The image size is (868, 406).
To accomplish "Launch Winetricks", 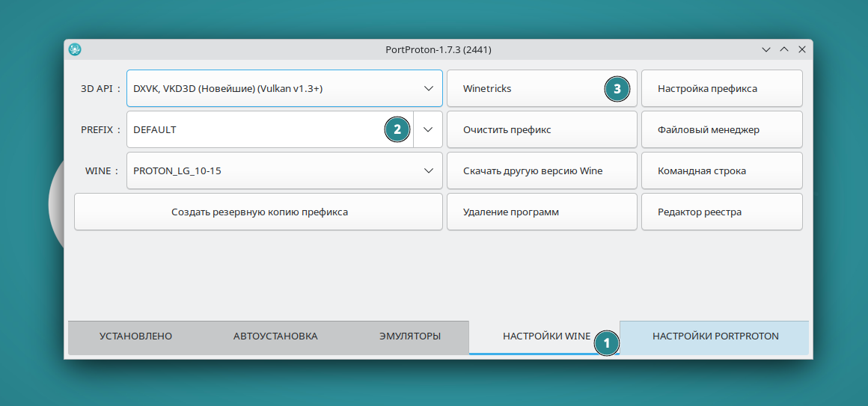I will tap(524, 88).
